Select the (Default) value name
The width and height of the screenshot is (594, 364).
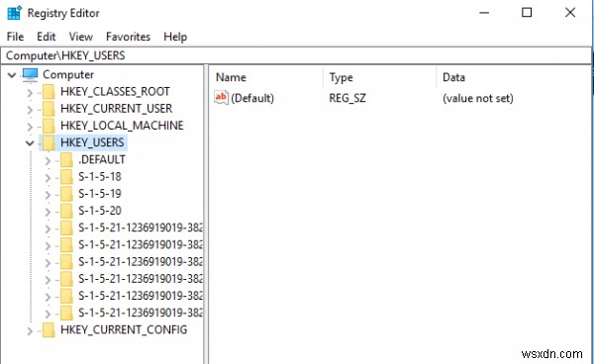(252, 98)
